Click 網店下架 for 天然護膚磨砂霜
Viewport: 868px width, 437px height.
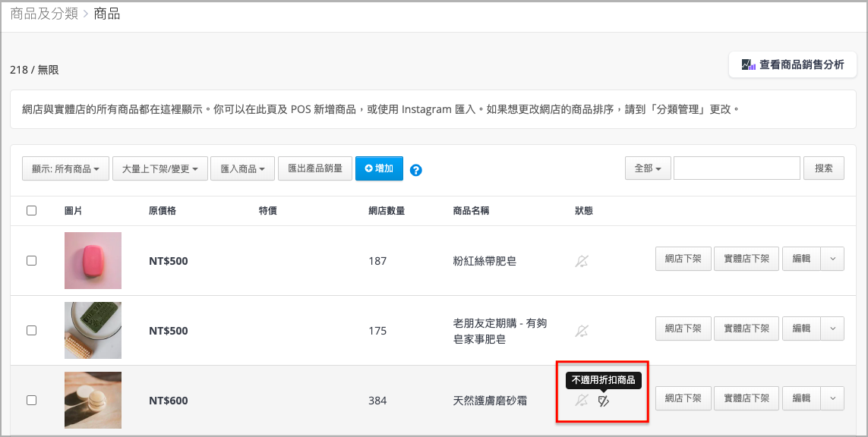(683, 398)
